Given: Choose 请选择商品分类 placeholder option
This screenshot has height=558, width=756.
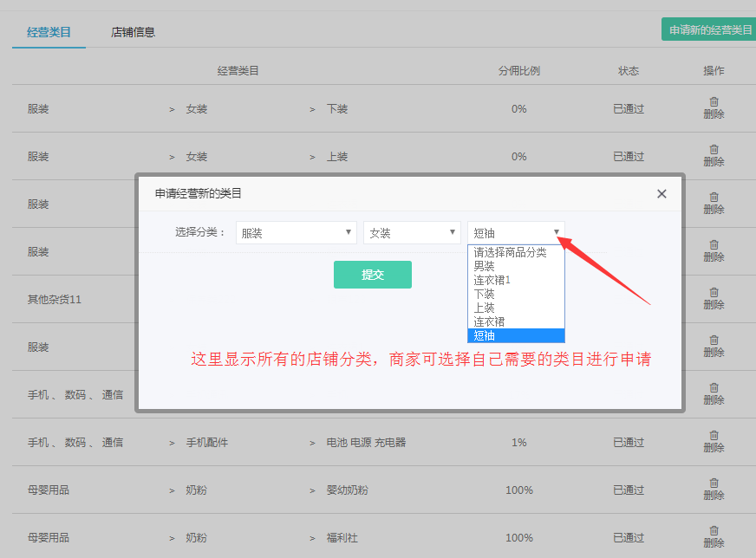Looking at the screenshot, I should (510, 253).
